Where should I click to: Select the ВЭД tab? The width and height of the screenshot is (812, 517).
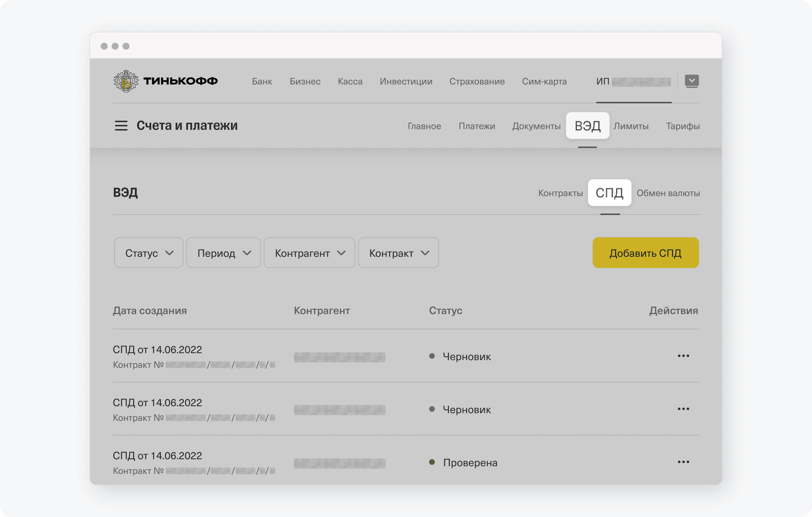[587, 126]
